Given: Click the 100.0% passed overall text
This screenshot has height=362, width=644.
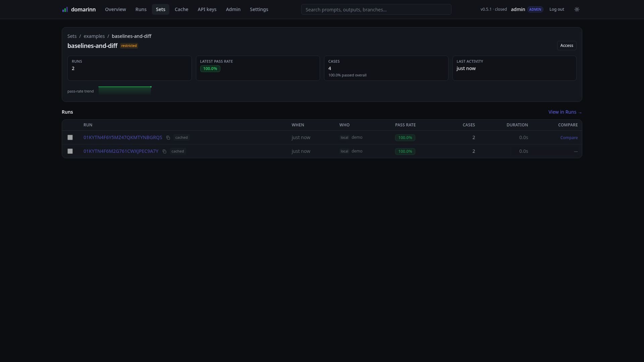Looking at the screenshot, I should tap(347, 75).
